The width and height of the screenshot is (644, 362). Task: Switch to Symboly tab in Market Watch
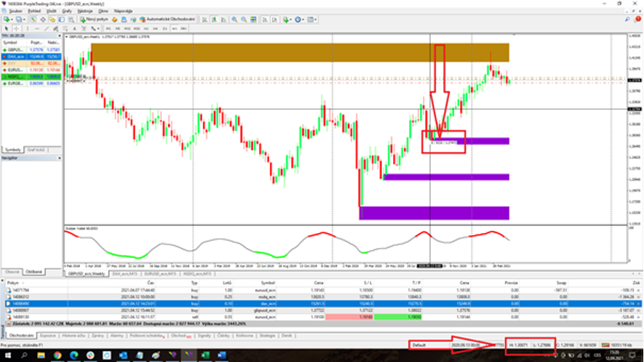[13, 150]
